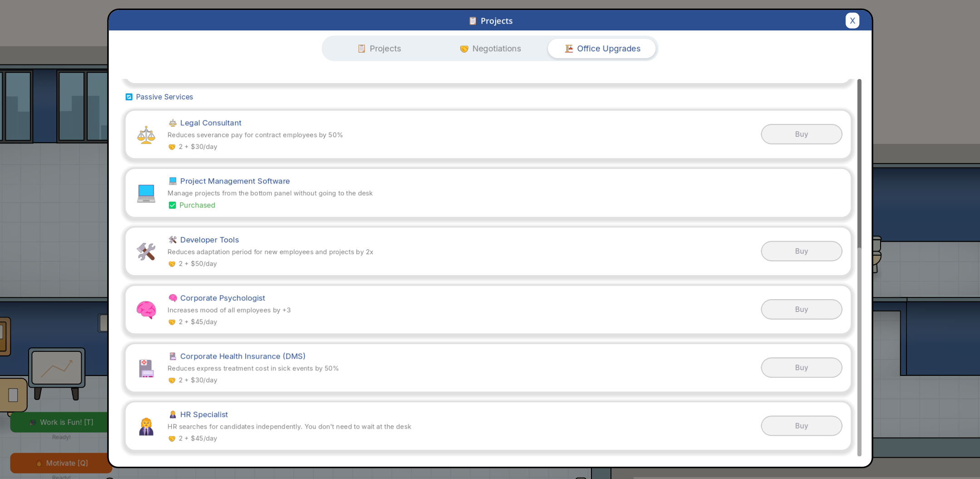Buy the Developer Tools upgrade
The image size is (980, 479).
point(801,251)
